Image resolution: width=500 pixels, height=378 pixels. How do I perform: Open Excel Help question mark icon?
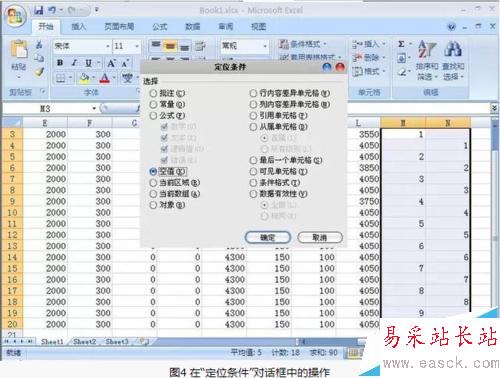pos(451,27)
